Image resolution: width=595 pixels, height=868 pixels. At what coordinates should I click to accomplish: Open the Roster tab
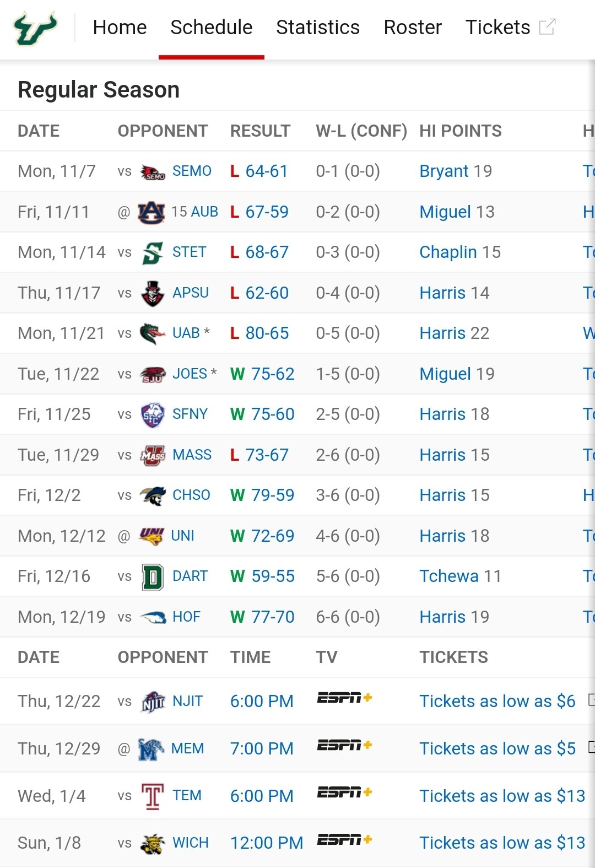[x=413, y=27]
